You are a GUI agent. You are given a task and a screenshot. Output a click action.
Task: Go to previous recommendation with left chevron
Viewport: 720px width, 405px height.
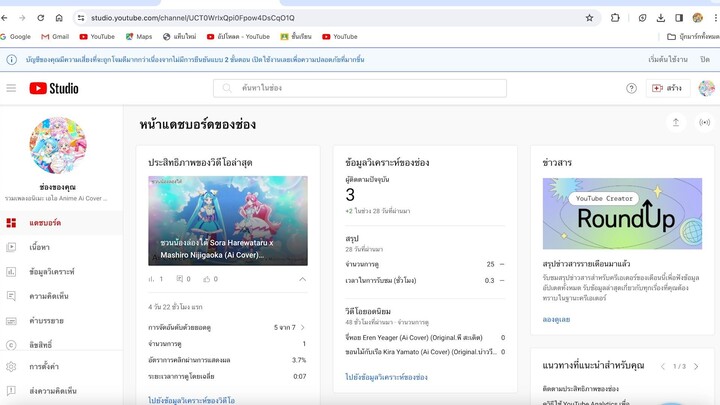pyautogui.click(x=663, y=366)
